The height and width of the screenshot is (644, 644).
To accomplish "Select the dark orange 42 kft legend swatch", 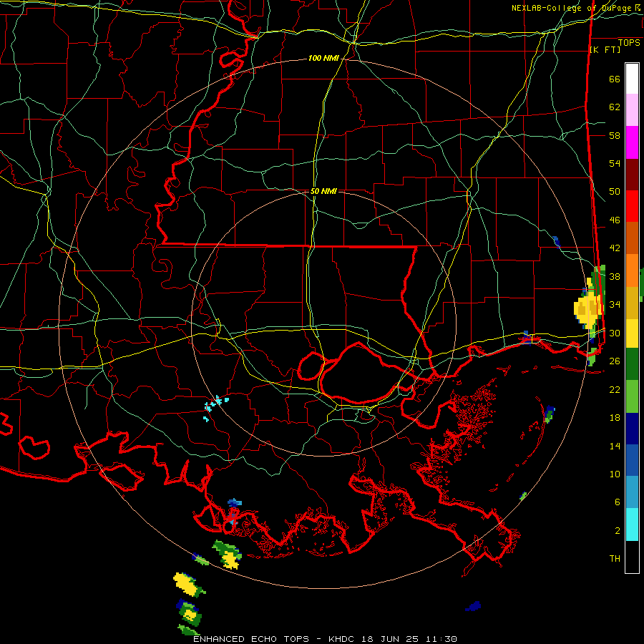I will point(632,238).
